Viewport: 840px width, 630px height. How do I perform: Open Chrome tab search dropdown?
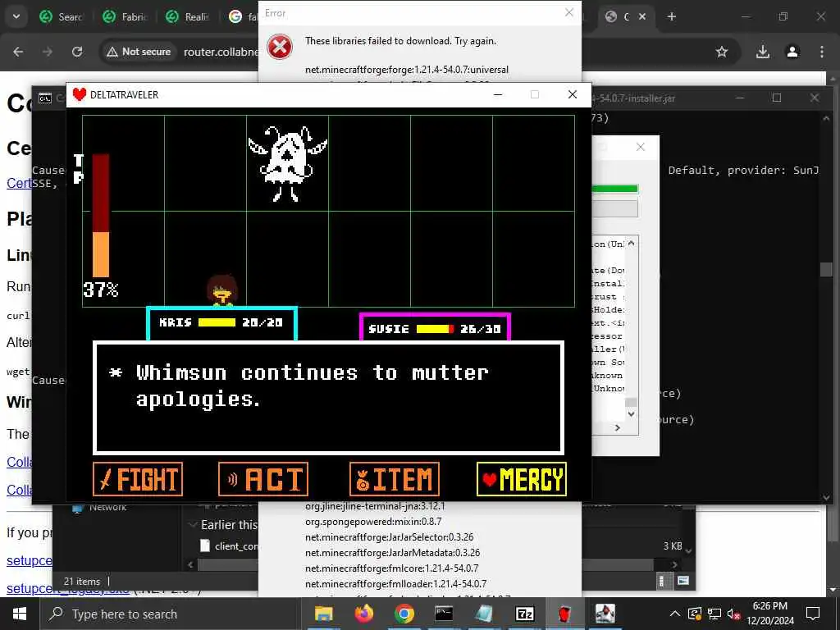16,16
